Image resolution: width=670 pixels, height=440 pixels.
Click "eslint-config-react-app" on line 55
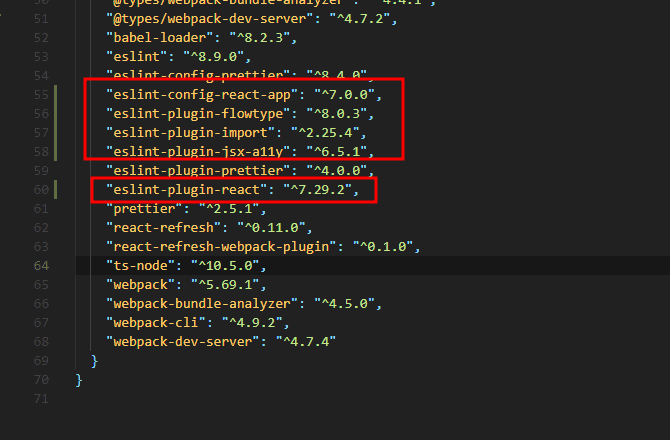(x=202, y=95)
